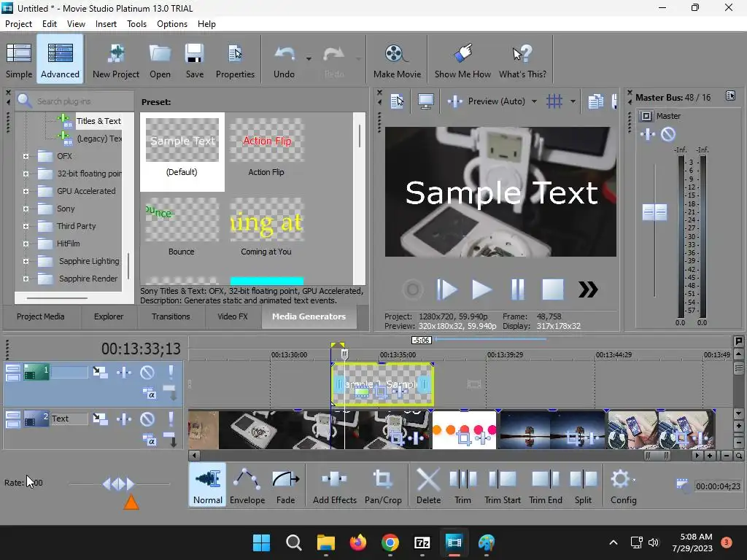The image size is (747, 560).
Task: Select the Action Flip preset
Action: tap(266, 147)
